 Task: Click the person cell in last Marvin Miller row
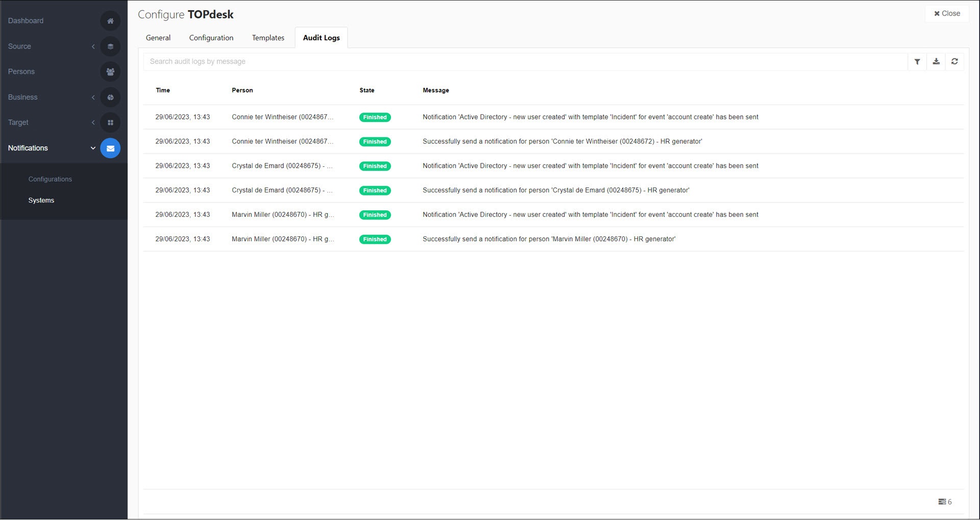283,239
